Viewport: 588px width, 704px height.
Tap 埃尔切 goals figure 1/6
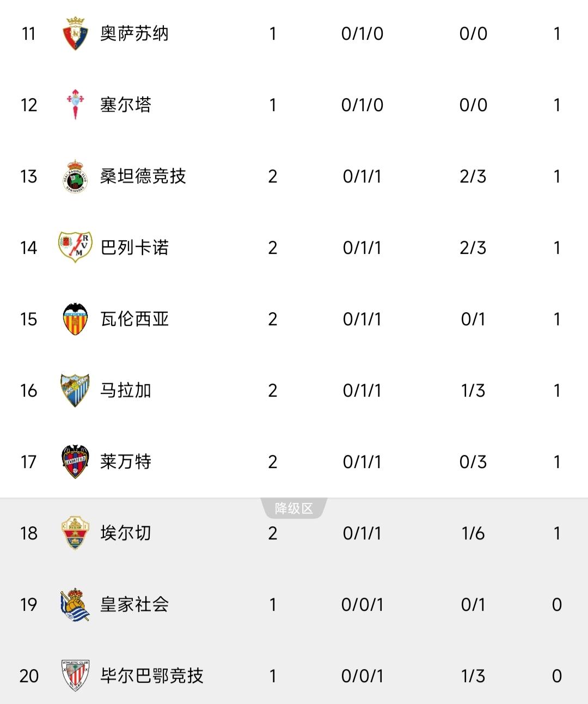coord(473,533)
